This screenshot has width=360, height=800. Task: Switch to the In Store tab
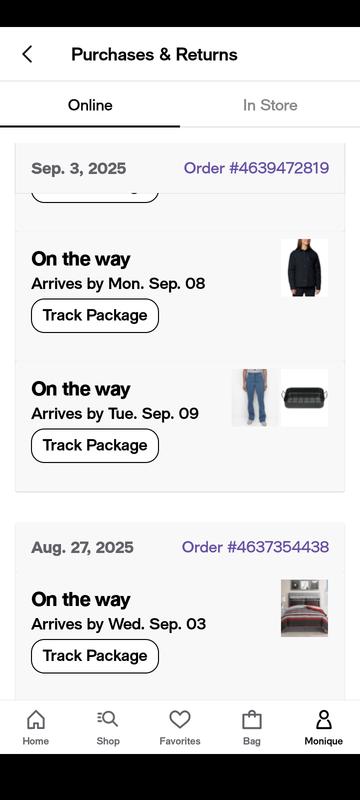click(x=270, y=105)
